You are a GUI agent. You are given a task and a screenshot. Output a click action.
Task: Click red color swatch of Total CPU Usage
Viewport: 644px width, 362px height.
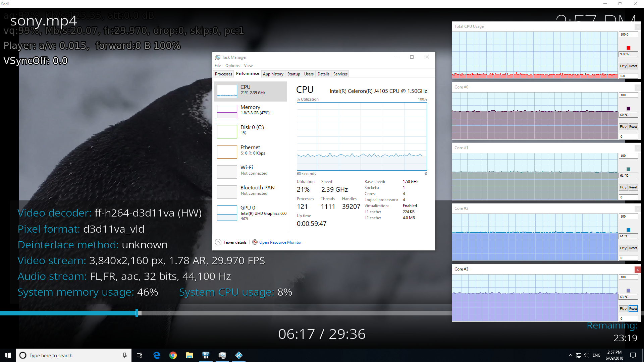pos(629,48)
